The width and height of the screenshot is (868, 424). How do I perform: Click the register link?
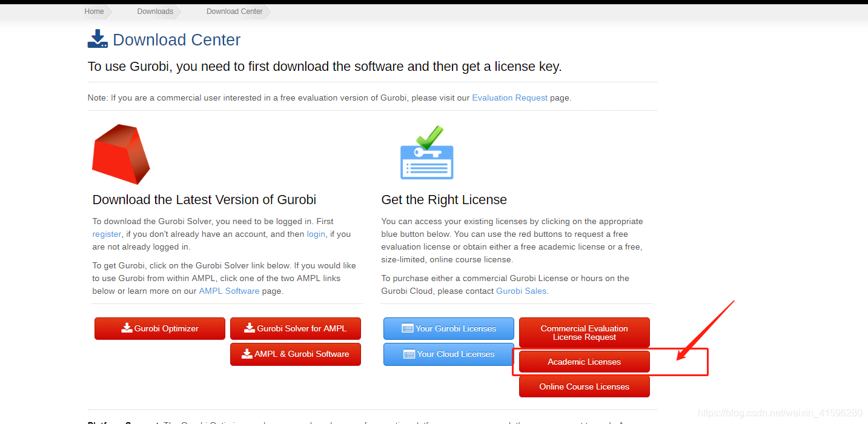107,234
